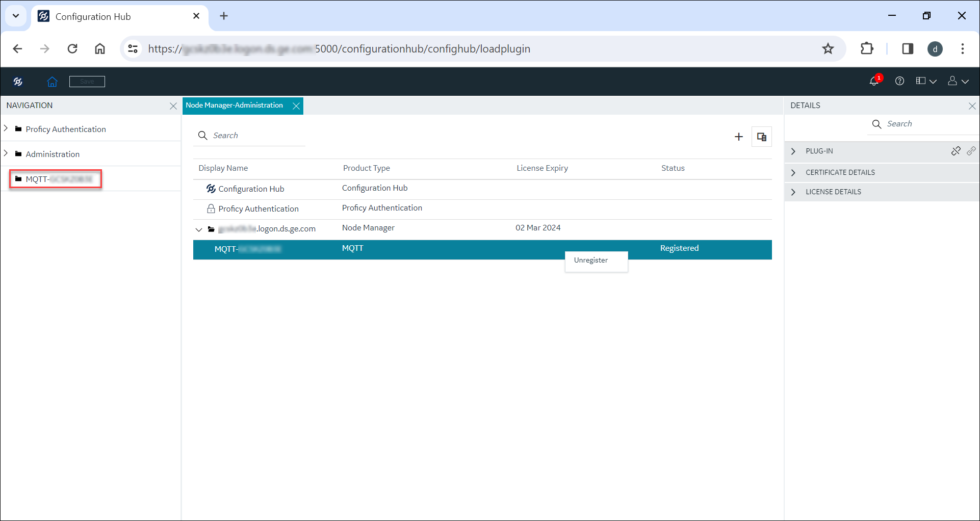View site information icon in address bar
The image size is (980, 521).
[x=133, y=49]
